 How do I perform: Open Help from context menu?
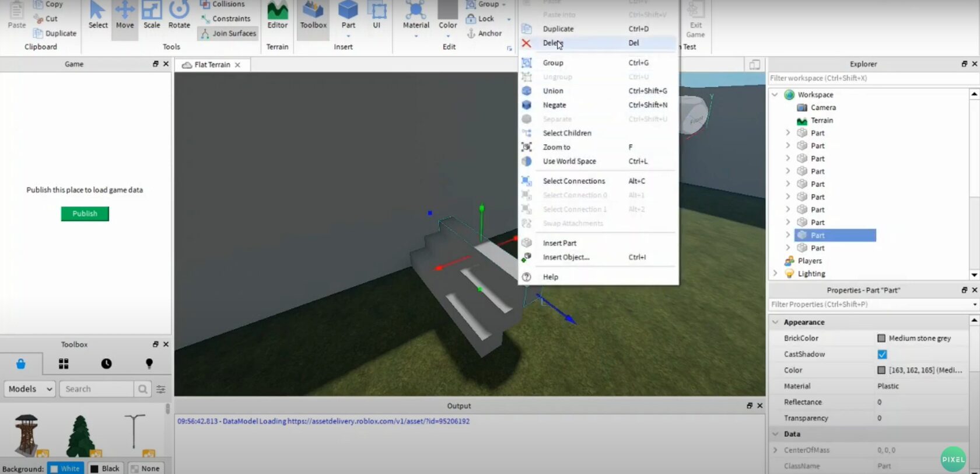coord(598,277)
